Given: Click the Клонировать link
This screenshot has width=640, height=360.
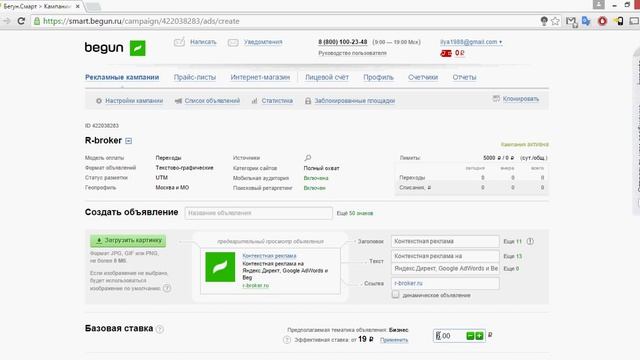Looking at the screenshot, I should (x=521, y=99).
